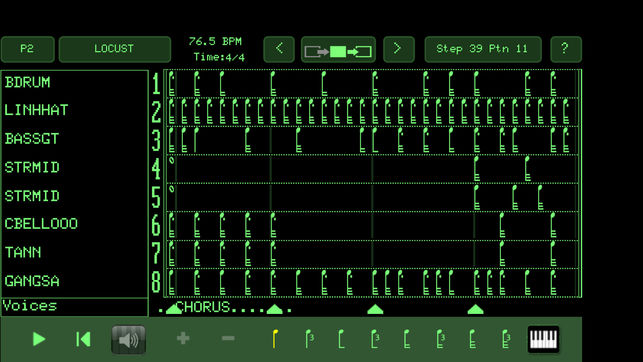Select the GANGSA voice track
Image resolution: width=643 pixels, height=362 pixels.
point(75,281)
